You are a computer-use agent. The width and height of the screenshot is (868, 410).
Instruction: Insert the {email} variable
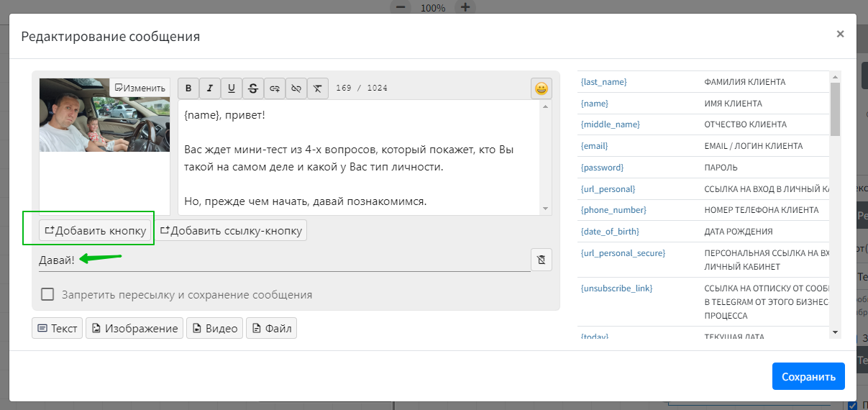[x=594, y=146]
